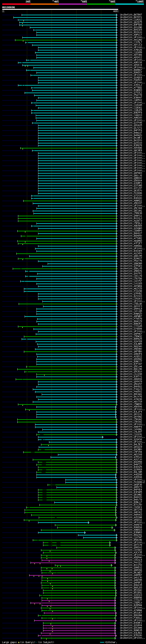146x644 pixels.
Task: Select the UniRef100_A7NXZ6 label
Action: (131, 50)
